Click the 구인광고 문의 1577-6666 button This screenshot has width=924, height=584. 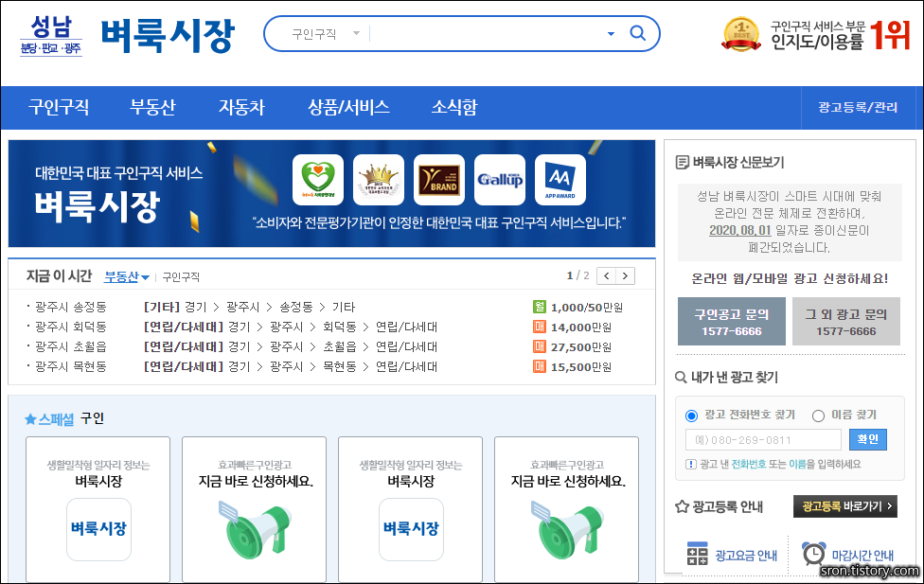(x=731, y=321)
